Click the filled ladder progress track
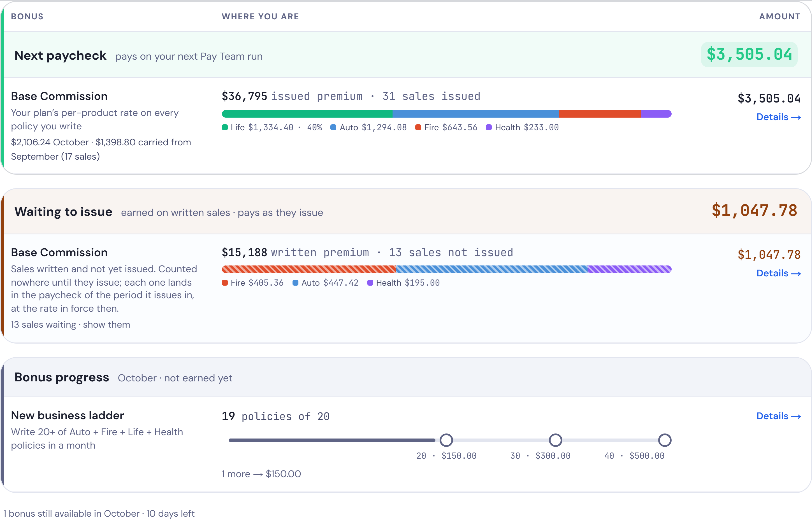 tap(332, 440)
